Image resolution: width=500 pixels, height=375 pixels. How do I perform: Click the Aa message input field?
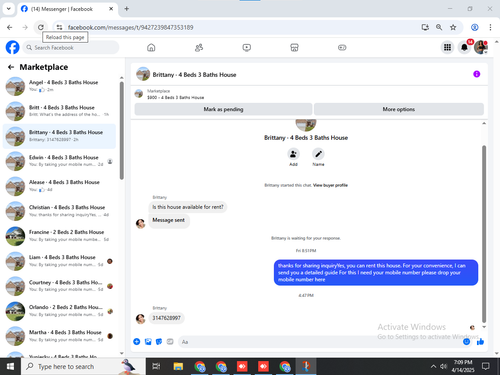[x=320, y=342]
